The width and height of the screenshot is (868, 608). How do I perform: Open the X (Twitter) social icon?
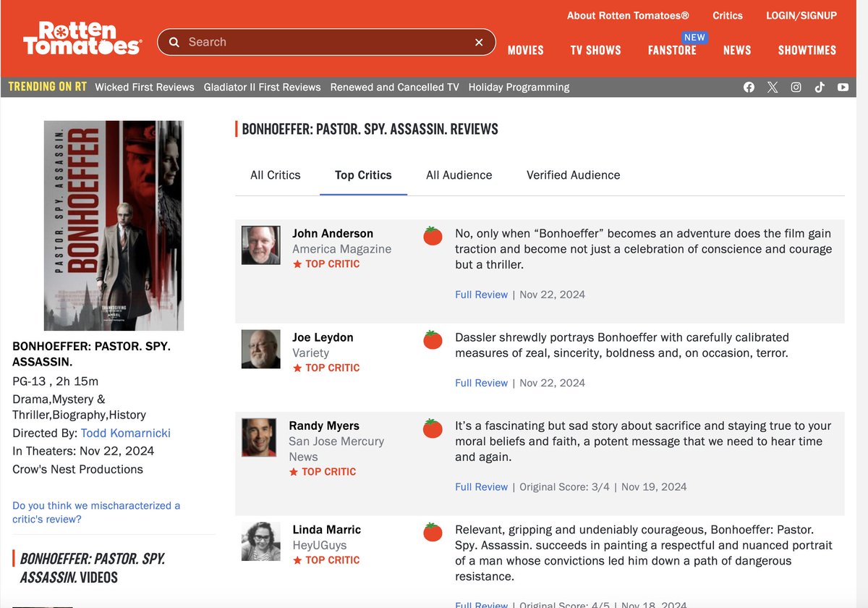coord(773,87)
